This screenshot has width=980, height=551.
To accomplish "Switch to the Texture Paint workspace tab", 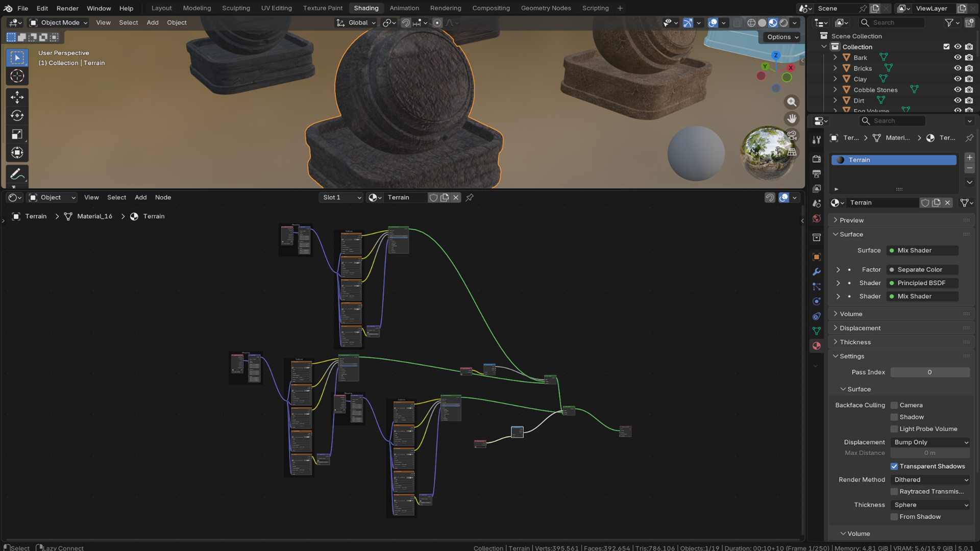I will [x=323, y=8].
